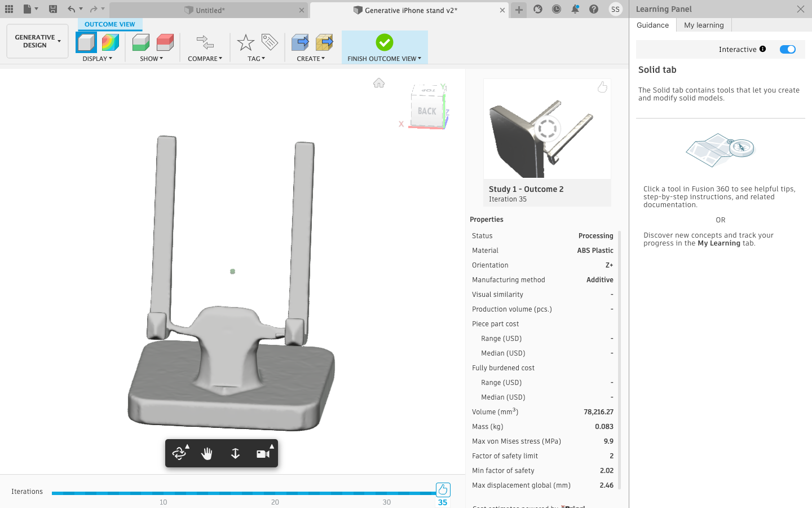Go to the home view icon
Screen dimensions: 812x508
pos(379,83)
